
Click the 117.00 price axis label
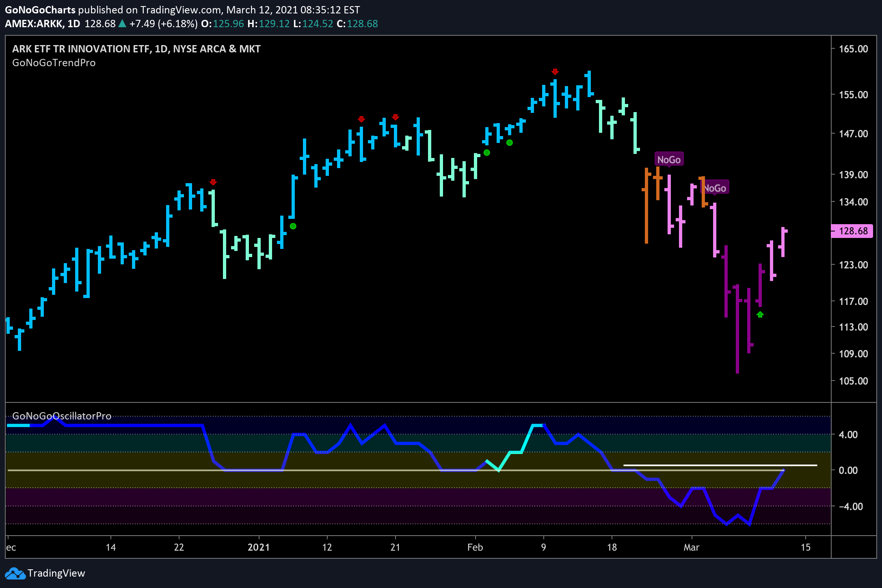click(x=854, y=301)
